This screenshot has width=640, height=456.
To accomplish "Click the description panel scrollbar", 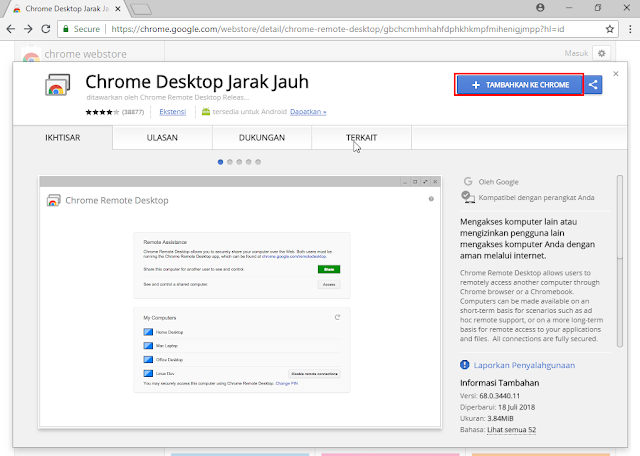I will [x=620, y=261].
